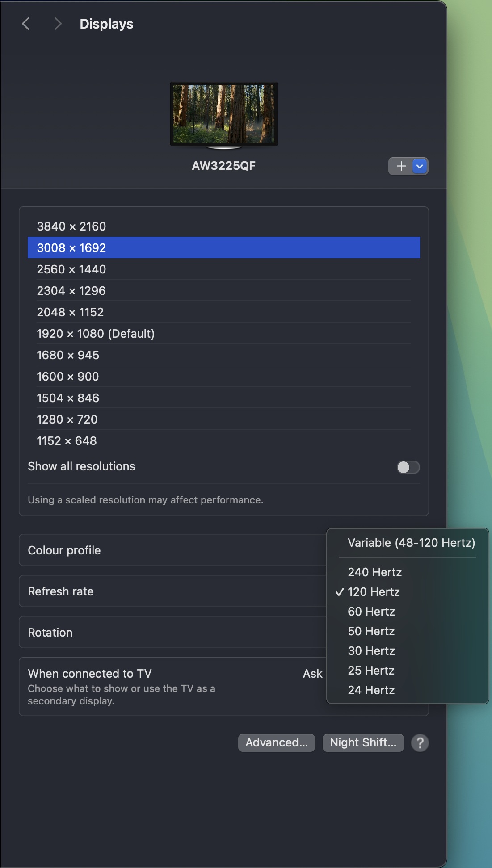
Task: Select the 2560 × 1440 resolution
Action: [71, 269]
